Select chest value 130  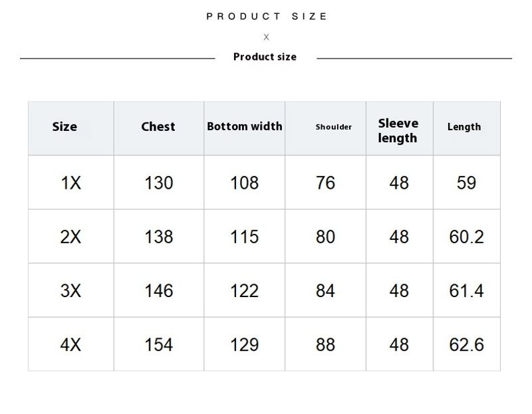[159, 183]
